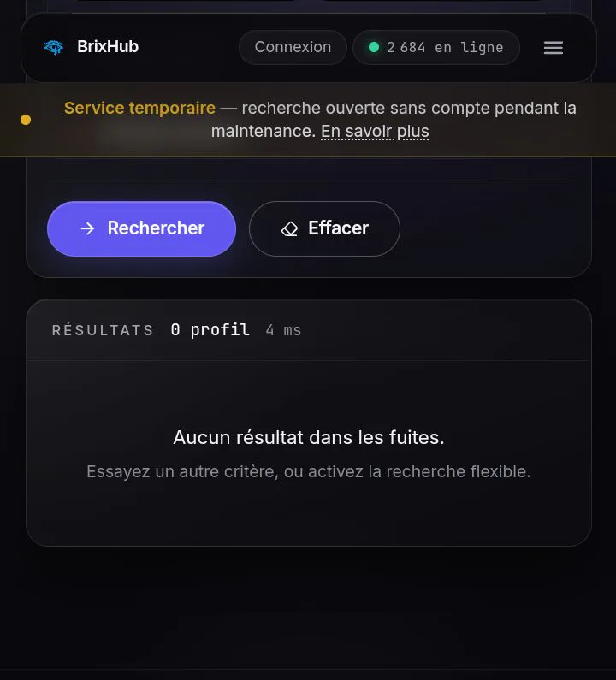The image size is (616, 680).
Task: Click the Aucun résultat dans les fuites message
Action: coord(309,437)
